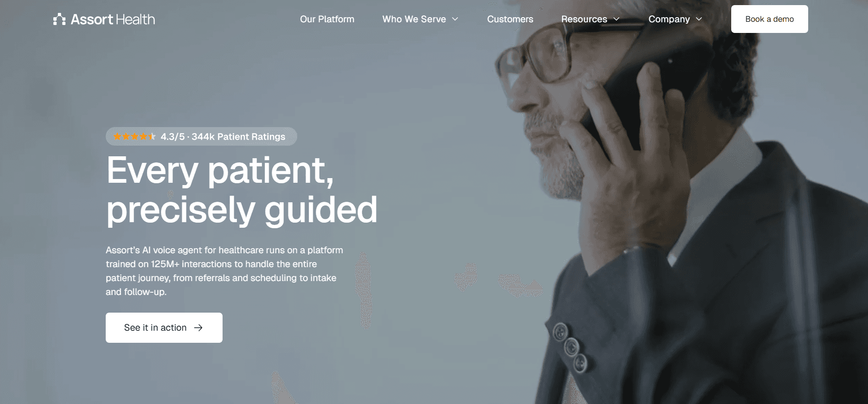Image resolution: width=868 pixels, height=404 pixels.
Task: Click the Assort Health logo icon
Action: (x=59, y=19)
